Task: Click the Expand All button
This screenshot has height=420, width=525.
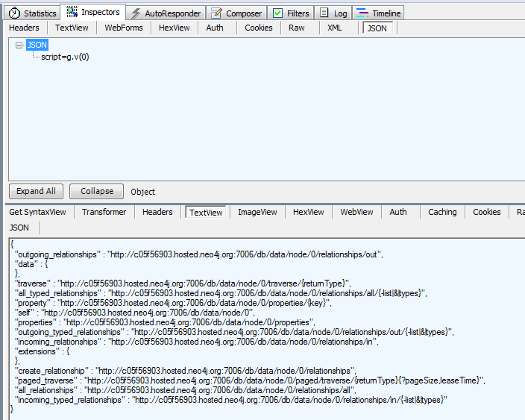Action: tap(36, 191)
